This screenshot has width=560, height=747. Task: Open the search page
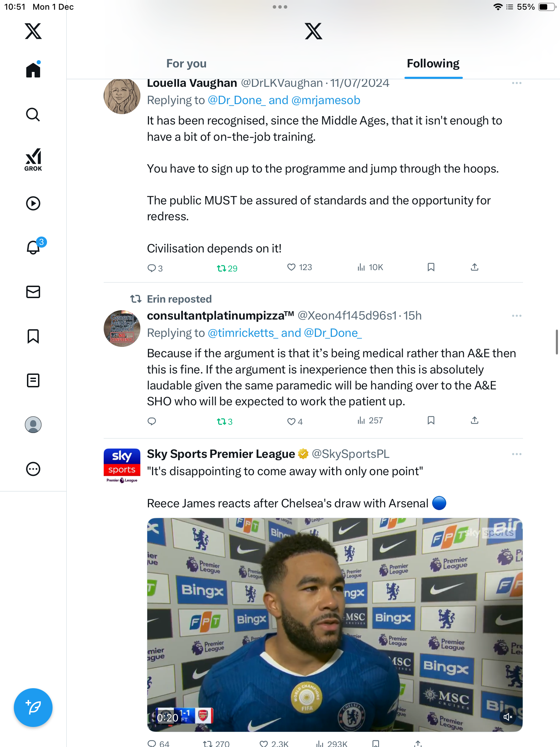[x=33, y=114]
